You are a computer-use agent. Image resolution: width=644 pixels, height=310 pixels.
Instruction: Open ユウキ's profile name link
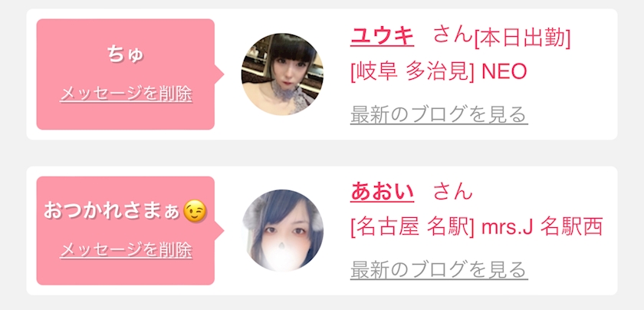382,38
